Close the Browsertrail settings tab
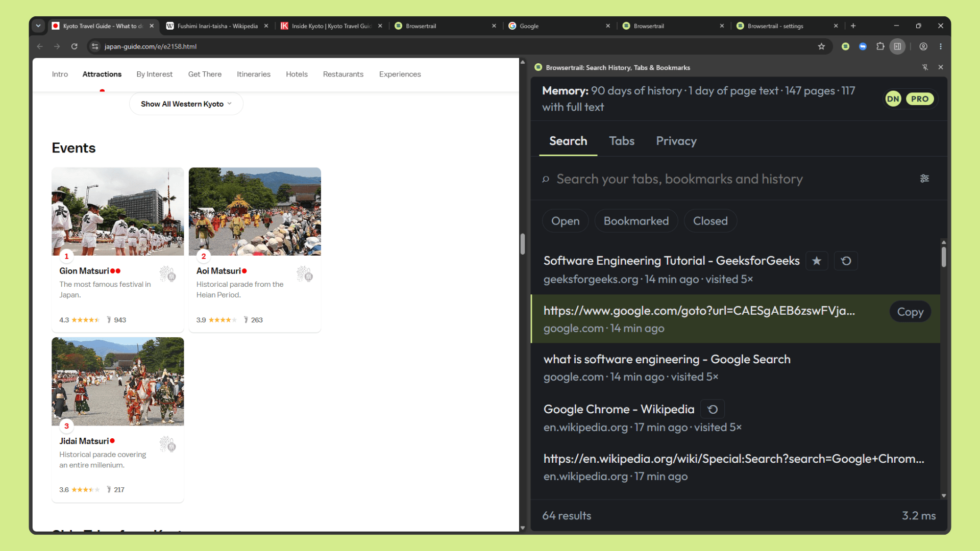 pyautogui.click(x=836, y=26)
